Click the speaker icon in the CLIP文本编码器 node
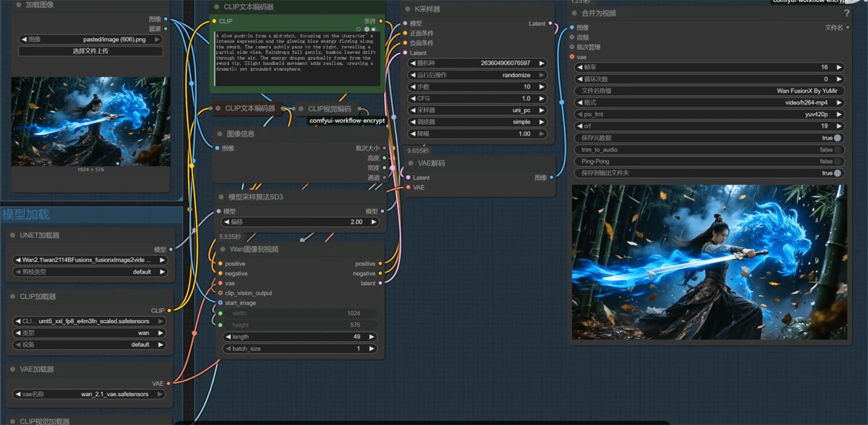The width and height of the screenshot is (868, 425). coord(374,29)
